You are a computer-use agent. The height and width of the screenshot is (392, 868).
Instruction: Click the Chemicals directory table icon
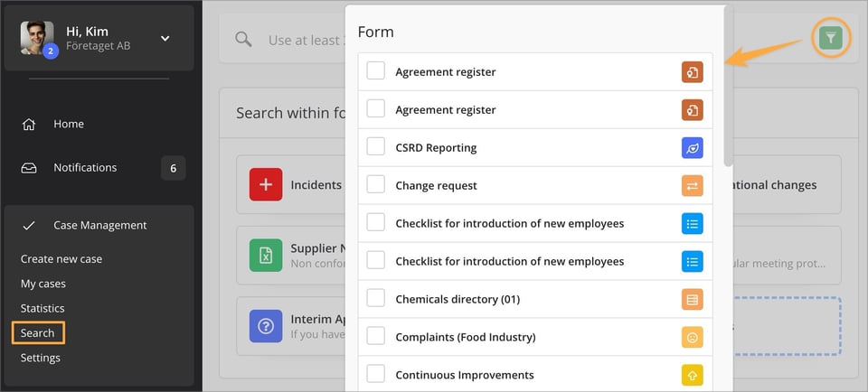692,300
